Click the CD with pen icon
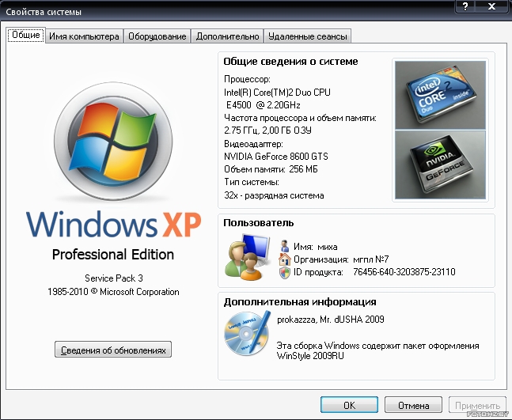 pos(248,334)
